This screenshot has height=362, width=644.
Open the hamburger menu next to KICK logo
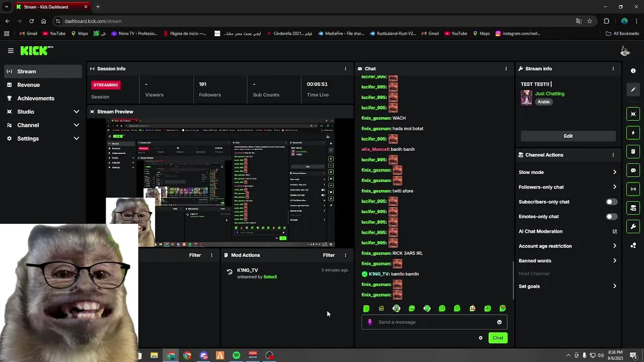click(x=11, y=51)
